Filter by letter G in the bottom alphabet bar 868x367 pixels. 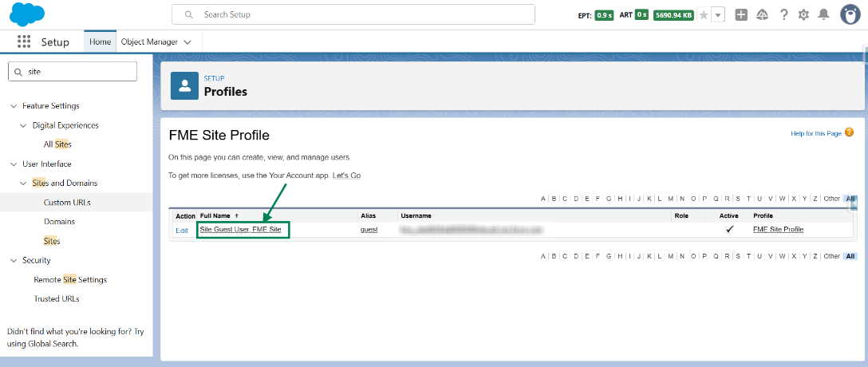(609, 256)
